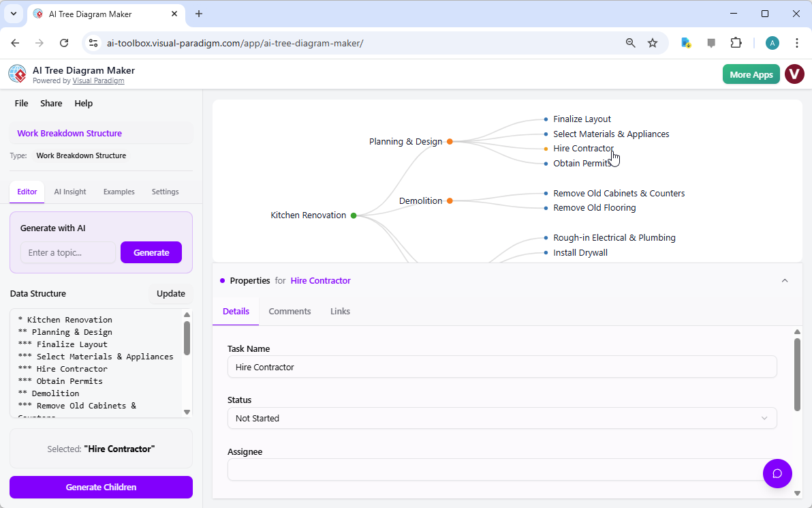Click the Visual Paradigm link in header
812x508 pixels.
coord(98,80)
